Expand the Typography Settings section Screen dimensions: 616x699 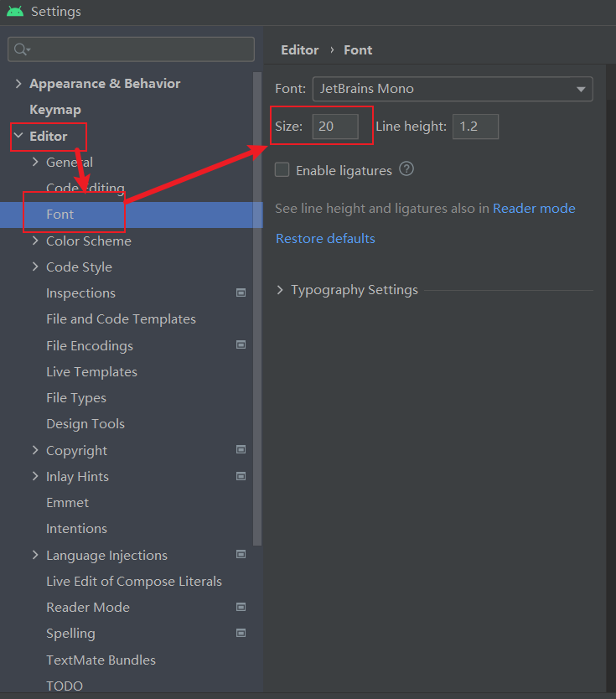(281, 290)
